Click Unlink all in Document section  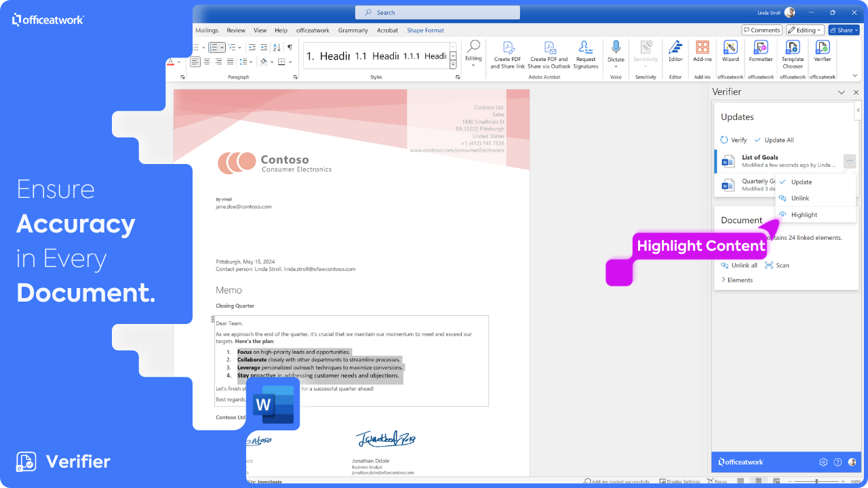click(739, 265)
